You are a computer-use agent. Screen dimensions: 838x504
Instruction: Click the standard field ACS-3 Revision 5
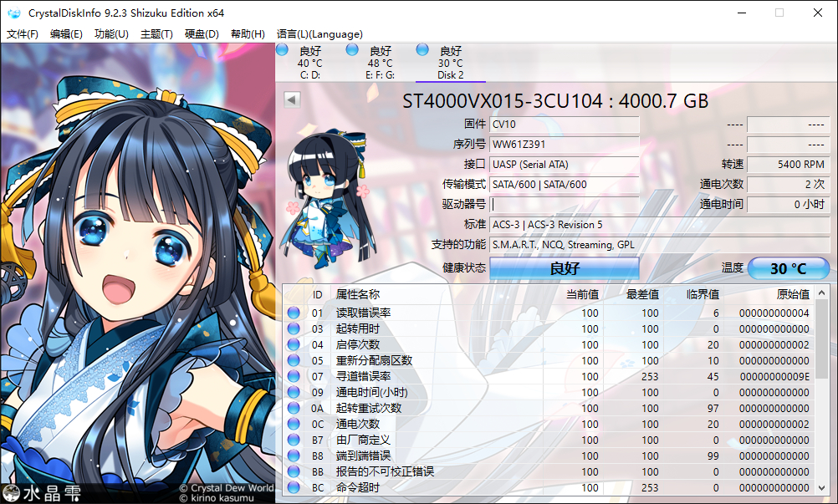[660, 225]
